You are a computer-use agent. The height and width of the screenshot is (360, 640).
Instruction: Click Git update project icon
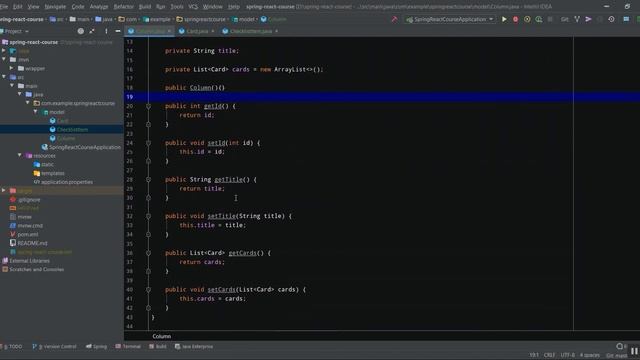(x=577, y=19)
